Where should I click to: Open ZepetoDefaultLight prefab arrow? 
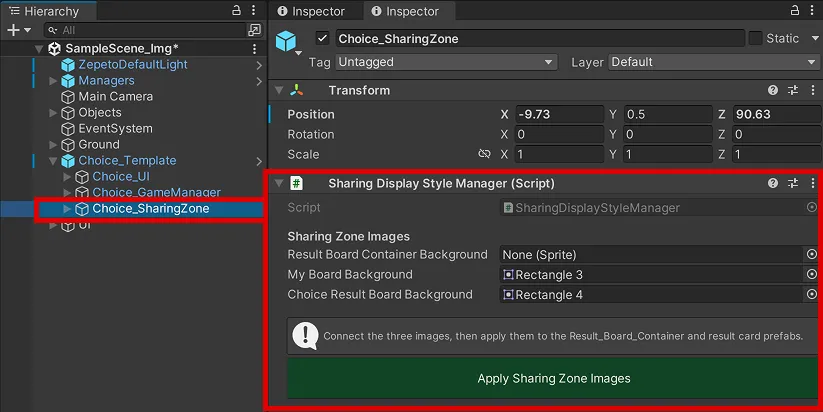(259, 65)
